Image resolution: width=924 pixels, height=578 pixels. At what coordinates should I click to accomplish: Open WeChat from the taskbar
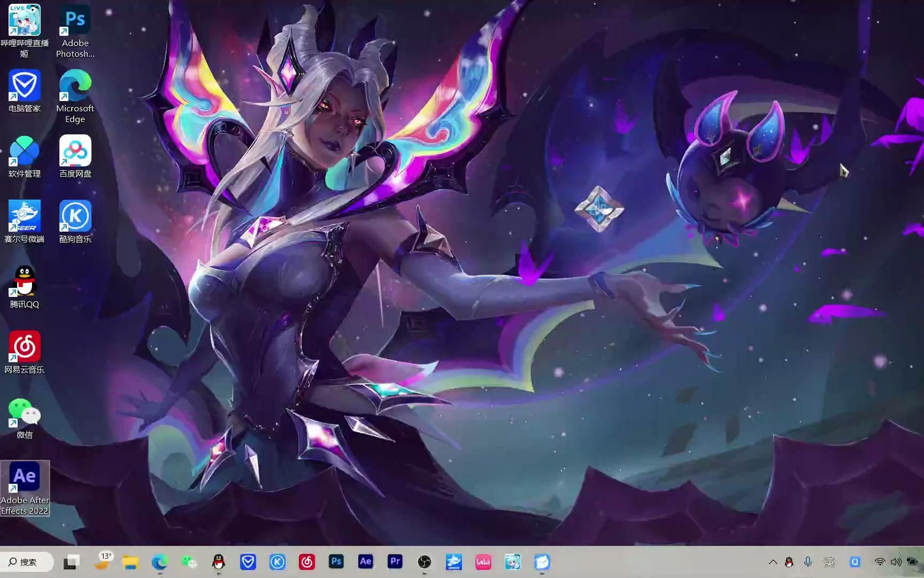[189, 562]
